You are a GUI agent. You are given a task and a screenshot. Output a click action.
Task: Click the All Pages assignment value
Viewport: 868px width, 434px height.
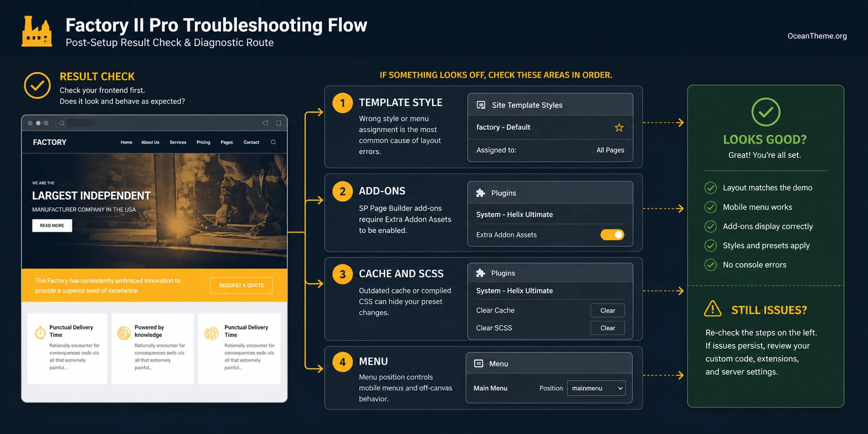tap(610, 150)
